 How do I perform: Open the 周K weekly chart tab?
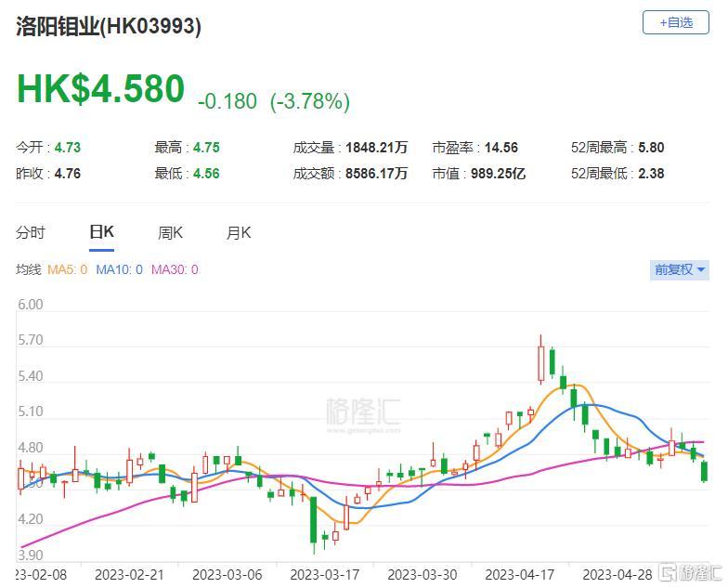click(170, 232)
